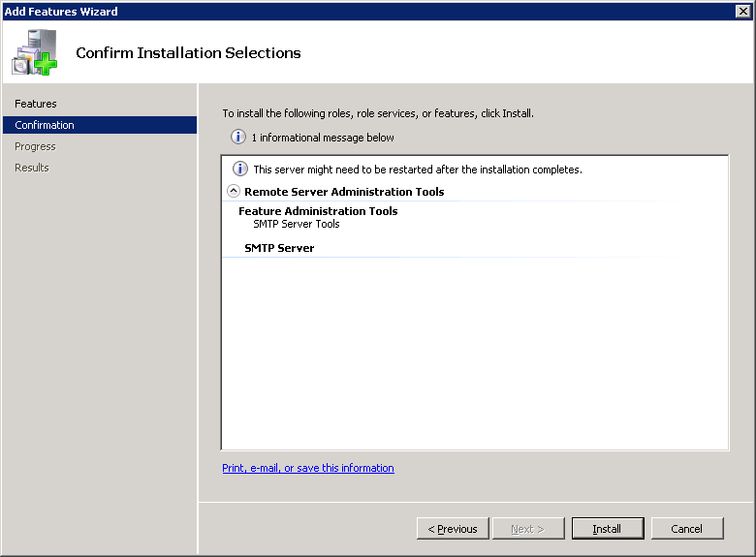The image size is (756, 557).
Task: Click the Cancel button
Action: click(x=686, y=529)
